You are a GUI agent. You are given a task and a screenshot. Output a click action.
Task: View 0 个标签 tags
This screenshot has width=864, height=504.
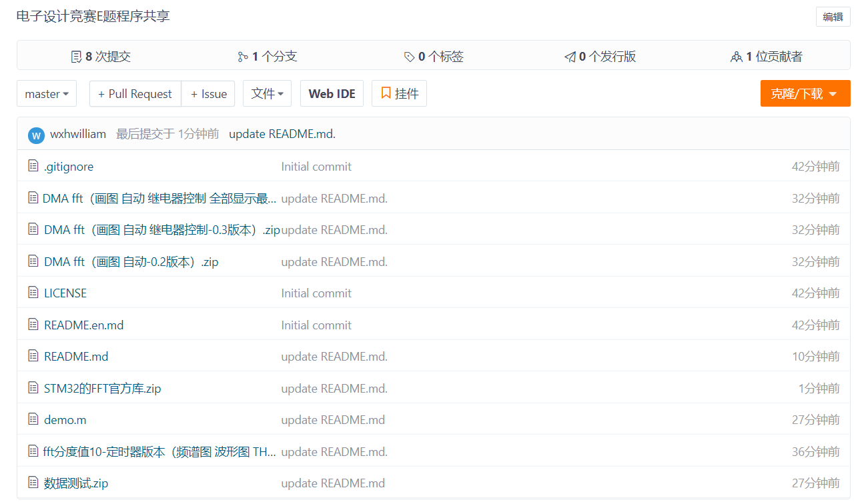point(434,57)
